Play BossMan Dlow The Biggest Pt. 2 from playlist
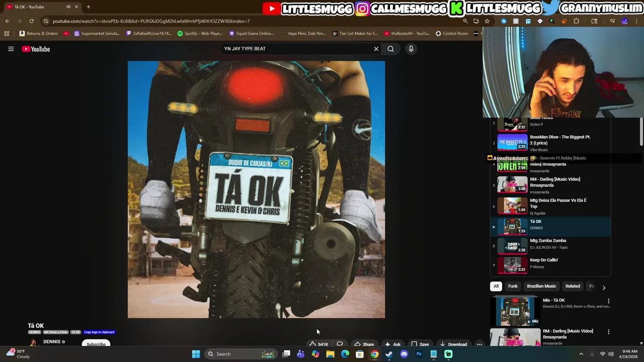Viewport: 644px width, 362px height. (x=550, y=143)
